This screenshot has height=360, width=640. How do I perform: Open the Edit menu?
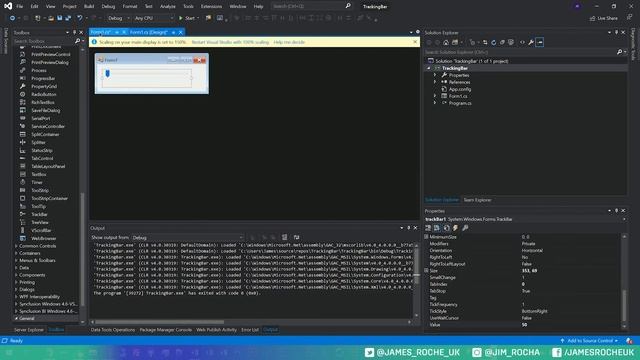(34, 7)
